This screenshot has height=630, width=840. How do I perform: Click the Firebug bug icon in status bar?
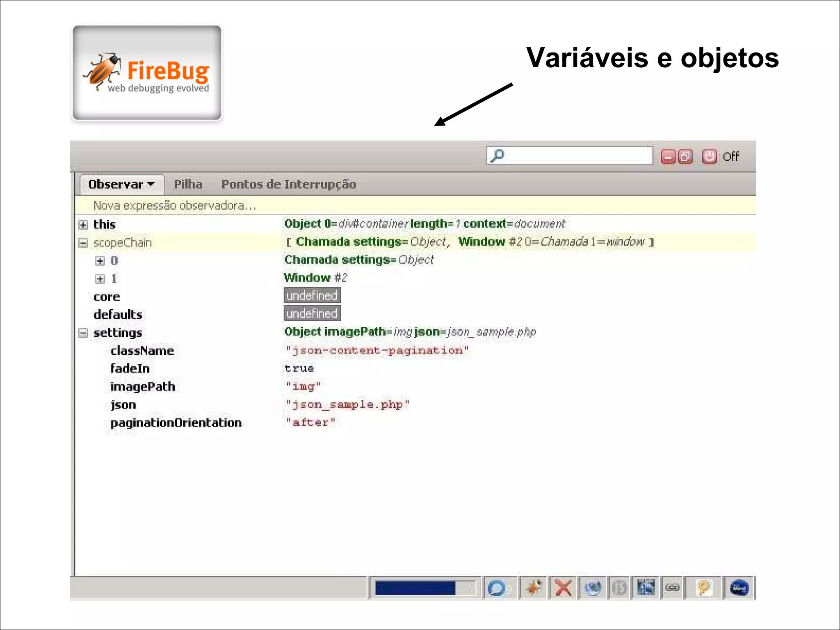pos(533,588)
